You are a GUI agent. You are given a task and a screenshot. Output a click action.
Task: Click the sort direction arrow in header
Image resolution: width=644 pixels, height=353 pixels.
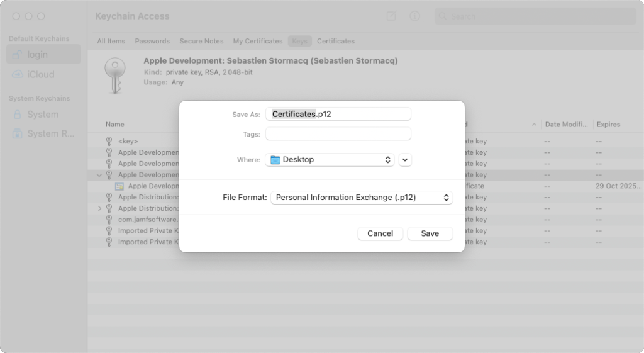[x=533, y=125]
